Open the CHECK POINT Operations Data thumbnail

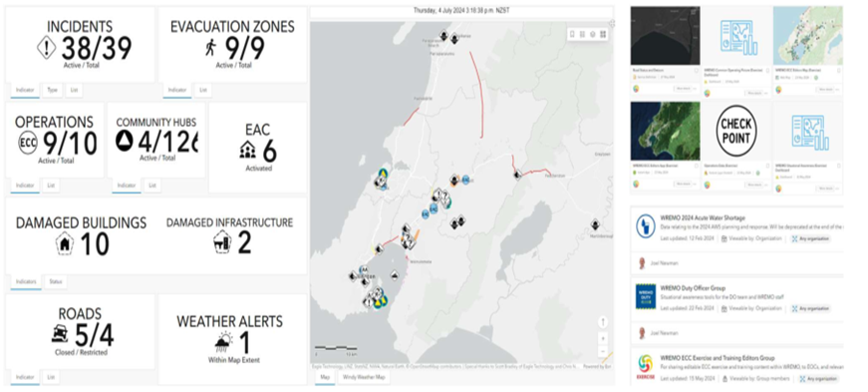coord(736,131)
